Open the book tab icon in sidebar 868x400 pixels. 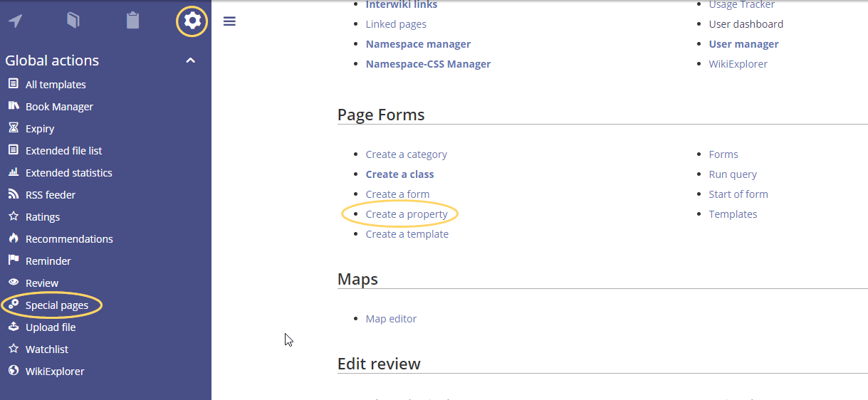[x=73, y=21]
